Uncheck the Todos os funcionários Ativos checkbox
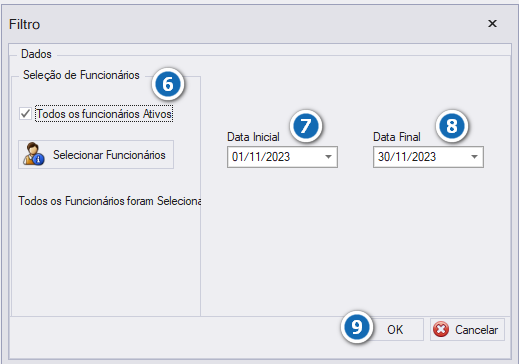Image resolution: width=519 pixels, height=364 pixels. click(25, 114)
